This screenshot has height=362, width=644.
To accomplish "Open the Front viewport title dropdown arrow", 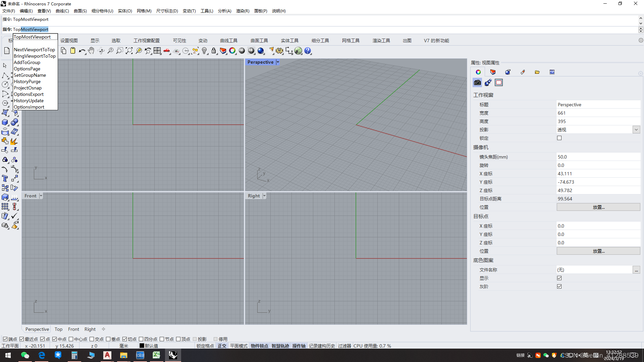I will [x=41, y=196].
